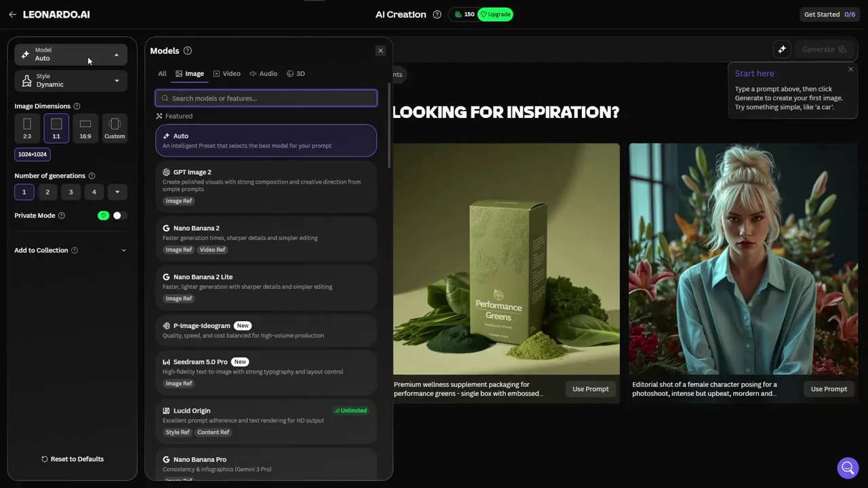Choose the Nano Banana 2 model
The width and height of the screenshot is (868, 488).
click(x=266, y=239)
